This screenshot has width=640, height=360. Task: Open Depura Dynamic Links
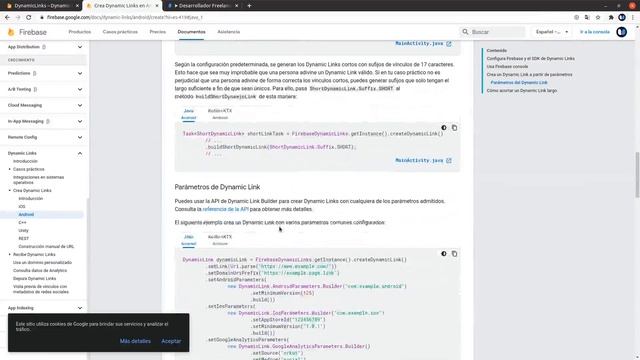click(34, 278)
